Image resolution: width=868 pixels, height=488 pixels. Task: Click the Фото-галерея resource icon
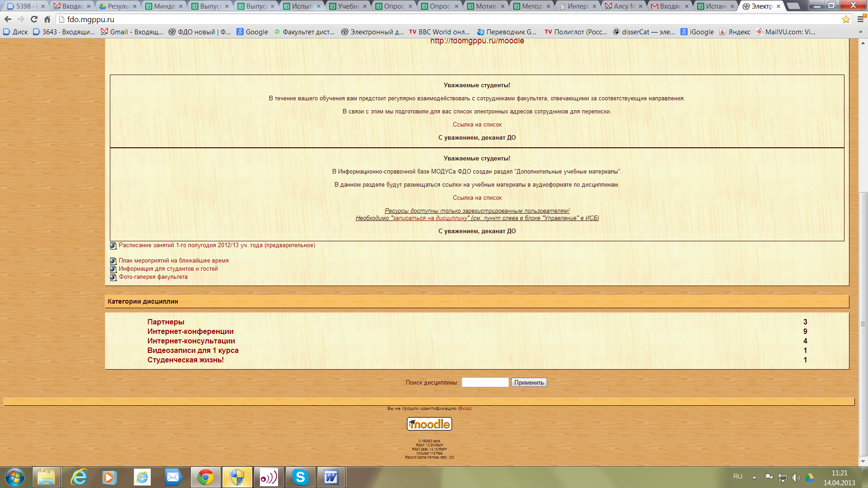coord(113,277)
